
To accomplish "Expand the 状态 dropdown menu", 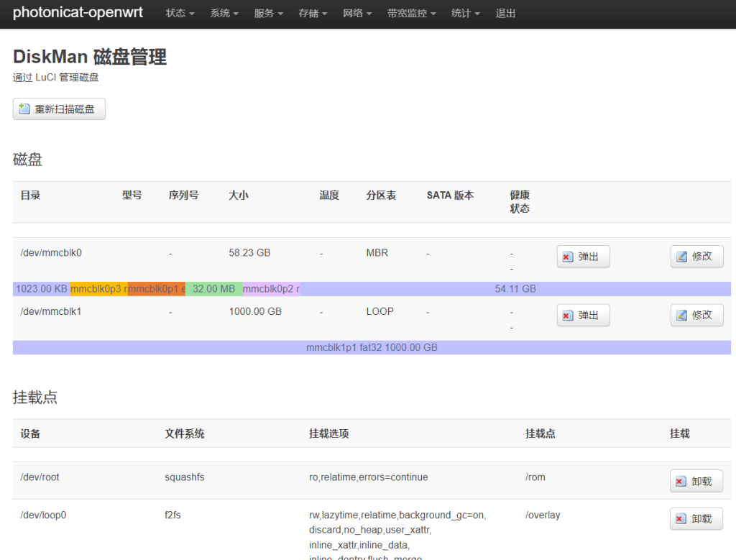I will coord(180,14).
